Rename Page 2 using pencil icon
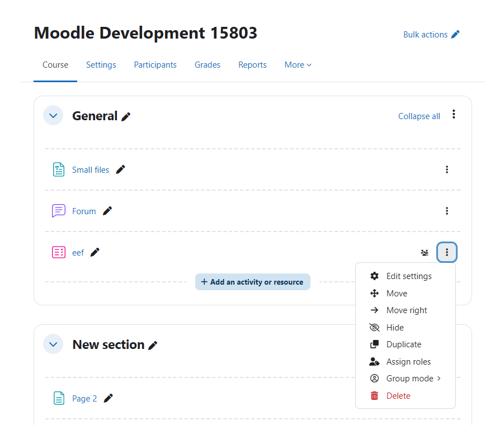Screen dimensions: 504x425 coord(109,398)
